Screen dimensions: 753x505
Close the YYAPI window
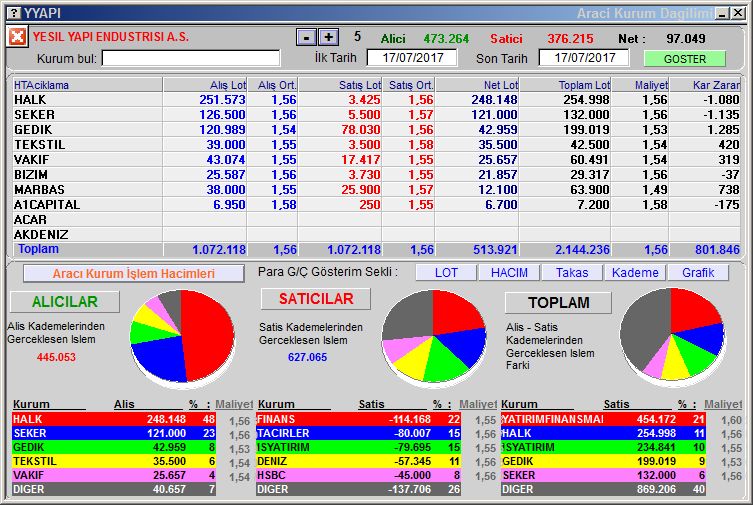(738, 13)
